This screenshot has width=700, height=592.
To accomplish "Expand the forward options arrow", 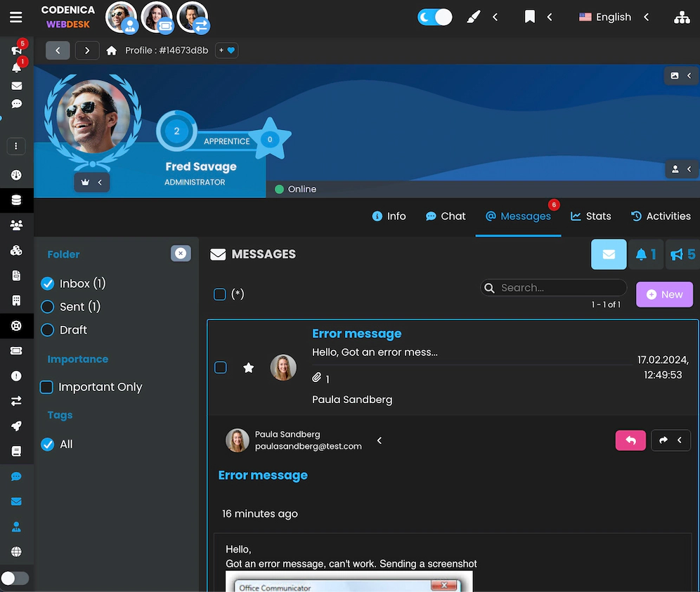I will 679,440.
